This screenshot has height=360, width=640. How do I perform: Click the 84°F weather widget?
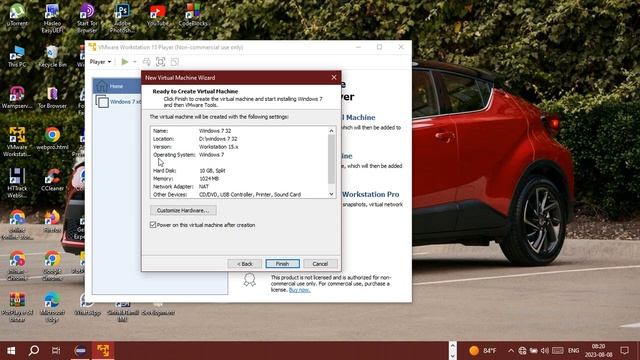(483, 351)
